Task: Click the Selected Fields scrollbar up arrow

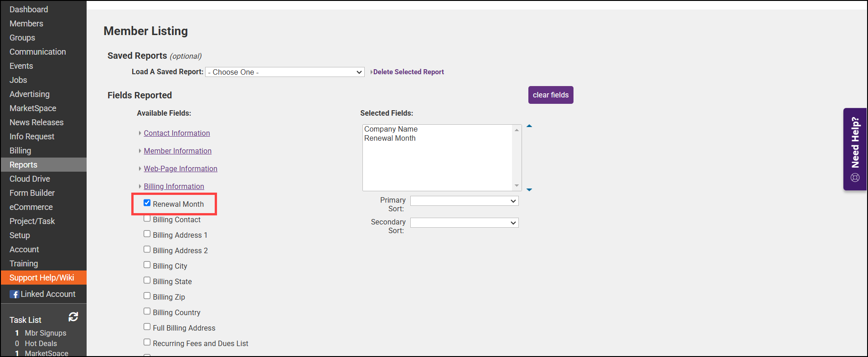Action: (517, 130)
